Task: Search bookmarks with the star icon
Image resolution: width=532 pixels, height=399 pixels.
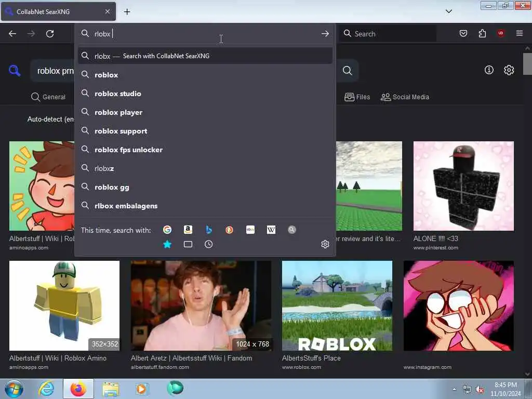Action: coord(167,244)
